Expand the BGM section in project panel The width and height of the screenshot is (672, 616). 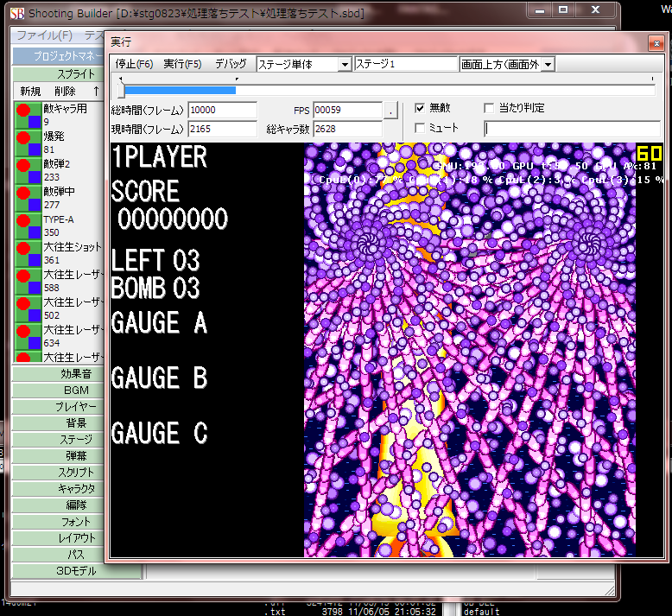76,391
